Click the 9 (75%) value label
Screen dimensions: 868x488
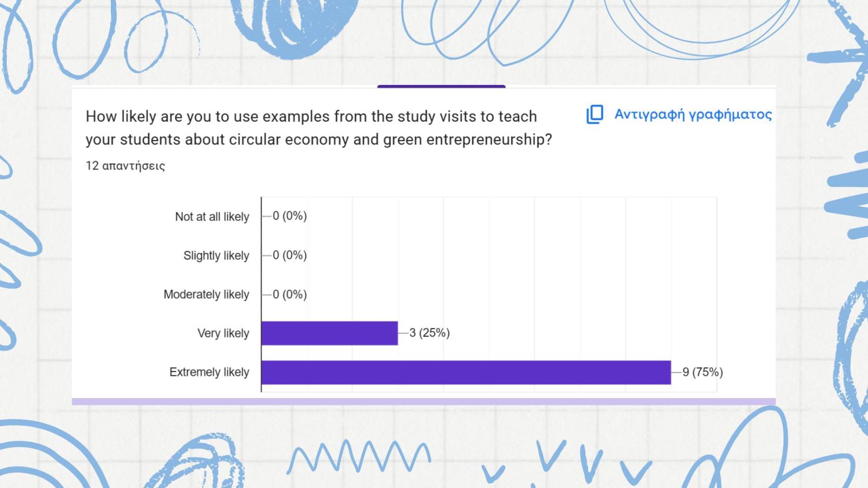(x=702, y=372)
